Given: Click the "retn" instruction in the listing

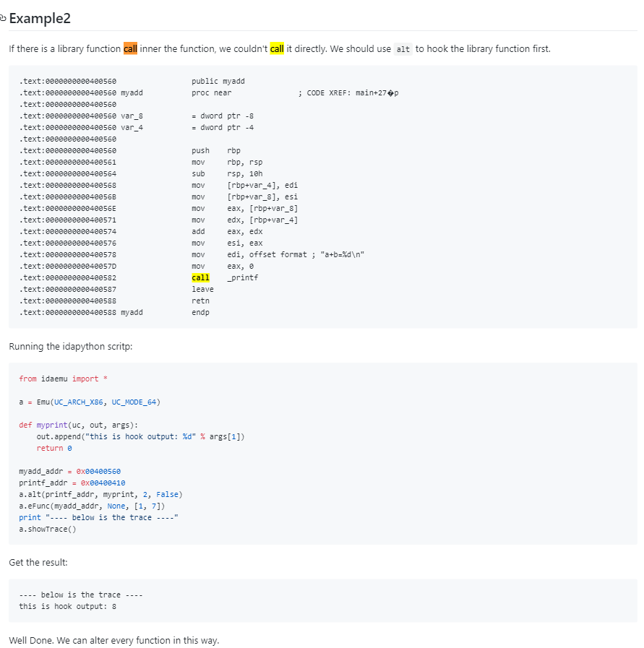Looking at the screenshot, I should point(200,301).
